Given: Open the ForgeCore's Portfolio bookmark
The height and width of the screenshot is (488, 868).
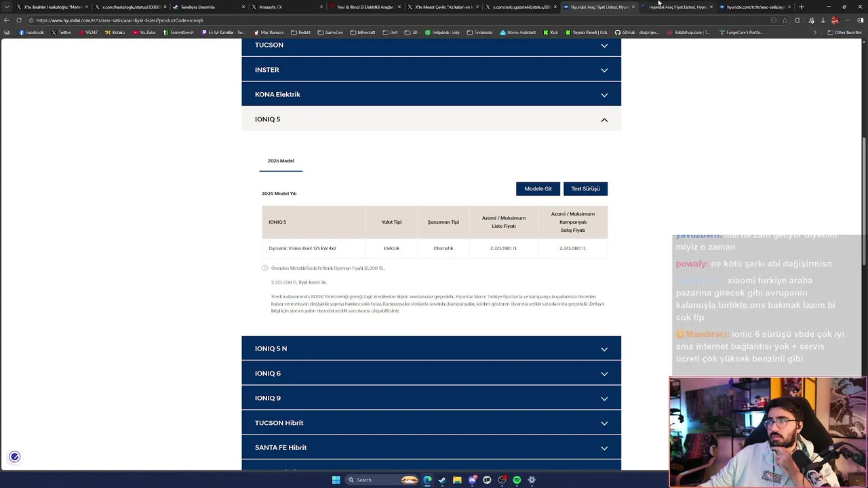Looking at the screenshot, I should pyautogui.click(x=741, y=33).
